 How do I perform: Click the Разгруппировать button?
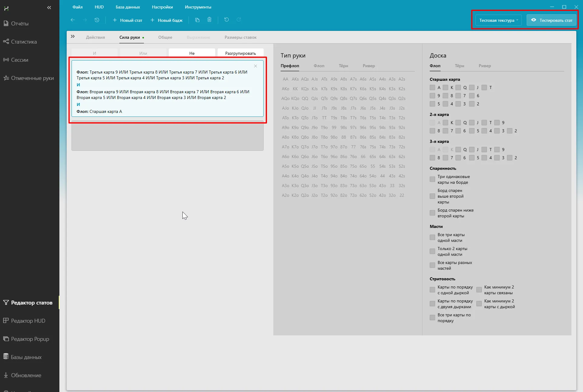240,53
